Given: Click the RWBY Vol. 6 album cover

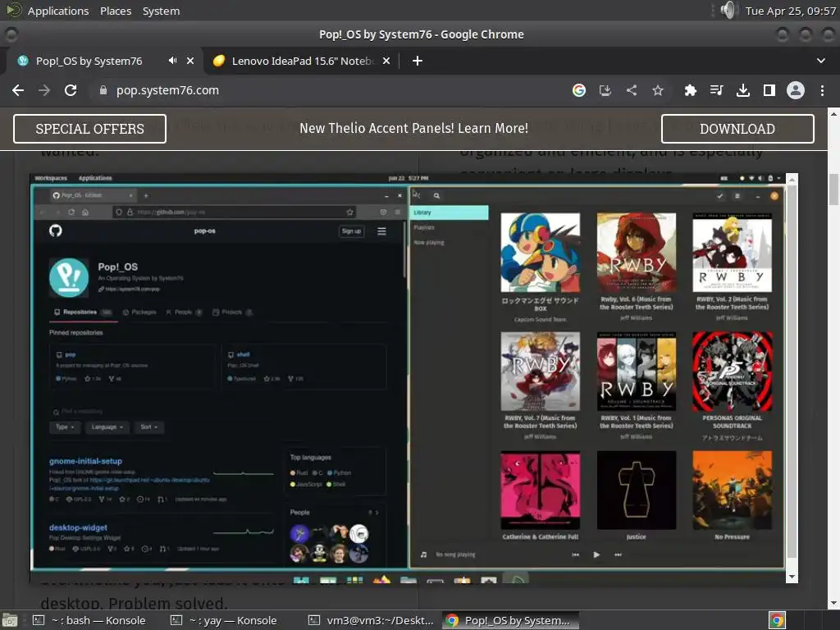Looking at the screenshot, I should click(636, 253).
